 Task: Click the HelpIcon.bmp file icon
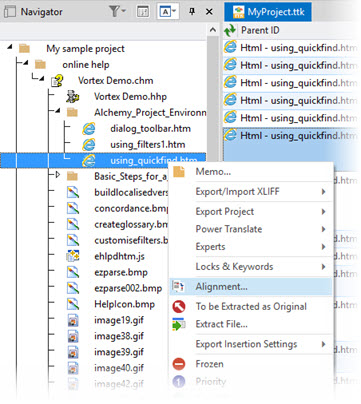[73, 304]
